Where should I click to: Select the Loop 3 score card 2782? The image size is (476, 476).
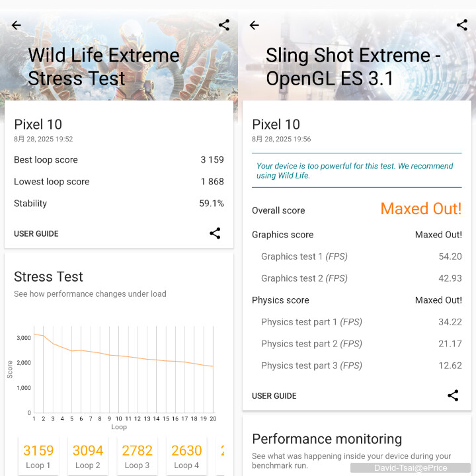[x=138, y=456]
